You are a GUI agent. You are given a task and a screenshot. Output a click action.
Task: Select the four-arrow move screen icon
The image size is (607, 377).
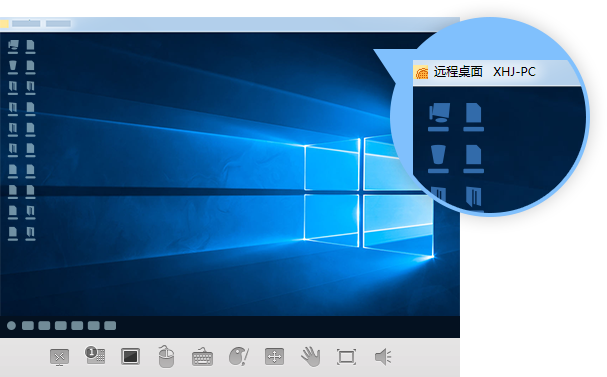pyautogui.click(x=274, y=356)
